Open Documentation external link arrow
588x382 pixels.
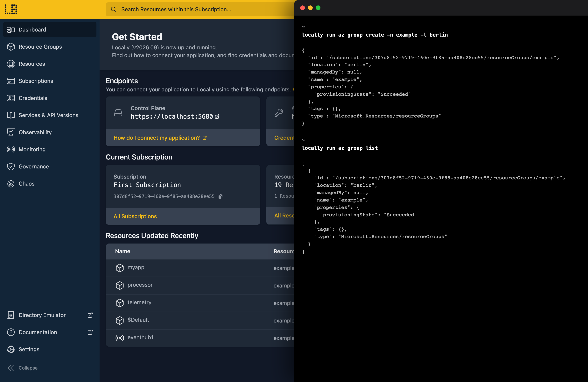pyautogui.click(x=90, y=332)
